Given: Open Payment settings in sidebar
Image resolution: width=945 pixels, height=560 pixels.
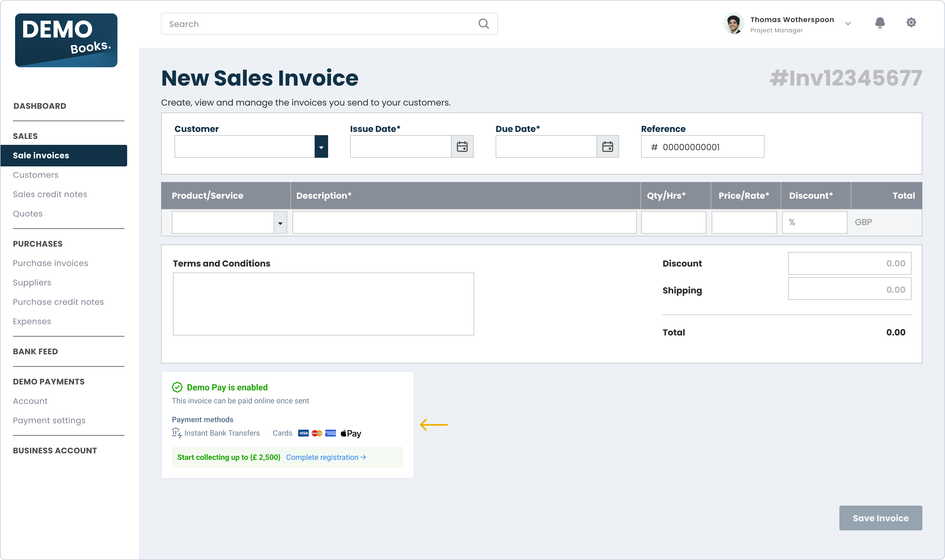Looking at the screenshot, I should click(x=49, y=420).
